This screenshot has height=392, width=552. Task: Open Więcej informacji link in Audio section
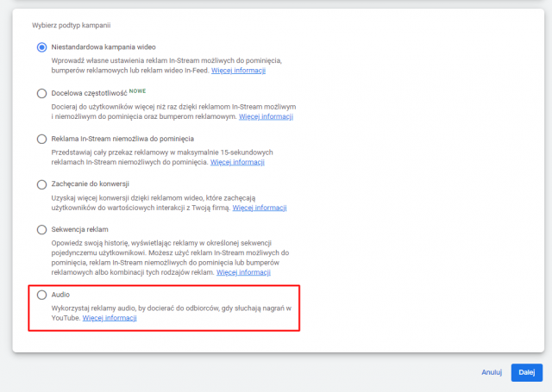click(110, 318)
